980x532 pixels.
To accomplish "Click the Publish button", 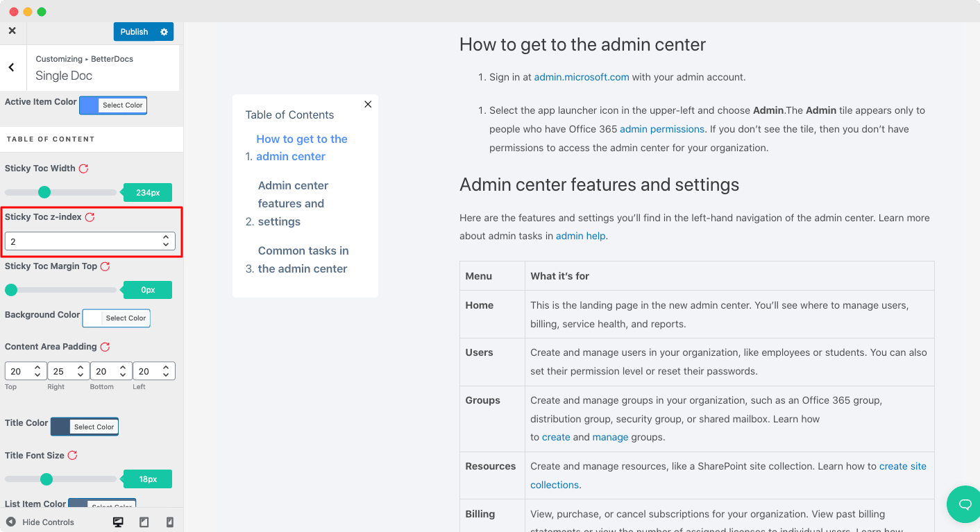I will (x=134, y=32).
